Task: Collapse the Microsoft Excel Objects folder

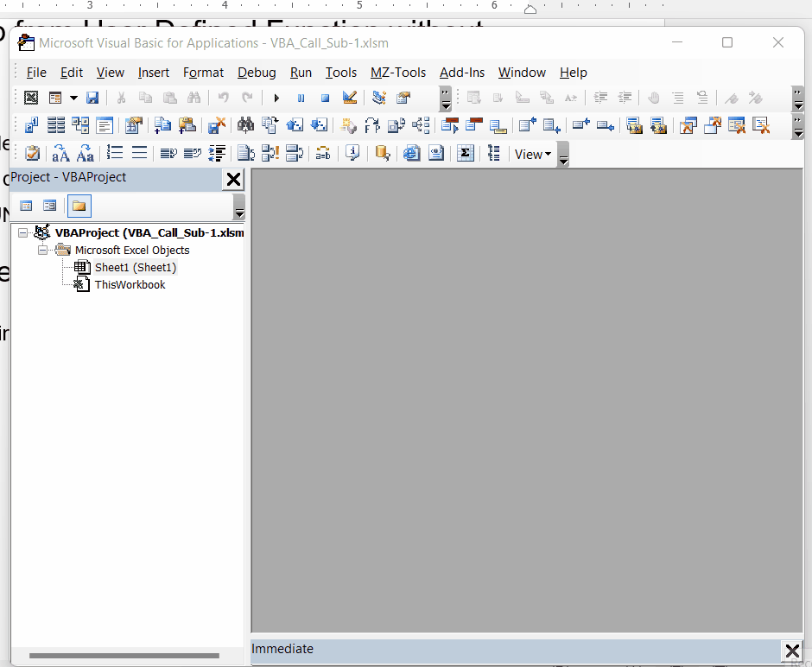Action: 43,250
